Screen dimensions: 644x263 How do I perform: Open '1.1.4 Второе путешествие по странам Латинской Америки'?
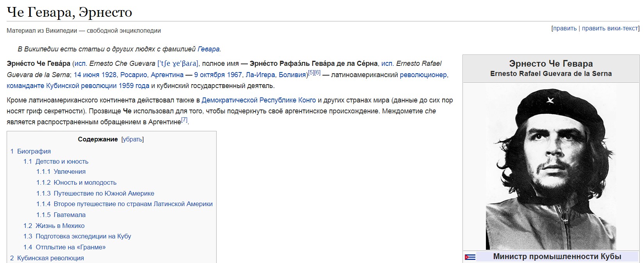[125, 204]
